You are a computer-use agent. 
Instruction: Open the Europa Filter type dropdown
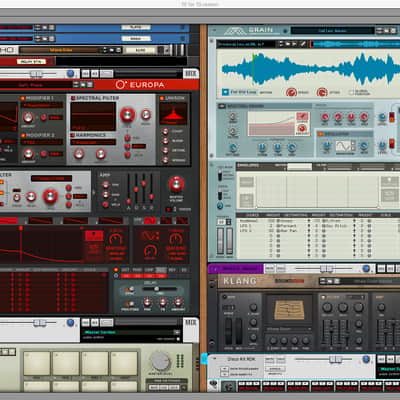[51, 178]
